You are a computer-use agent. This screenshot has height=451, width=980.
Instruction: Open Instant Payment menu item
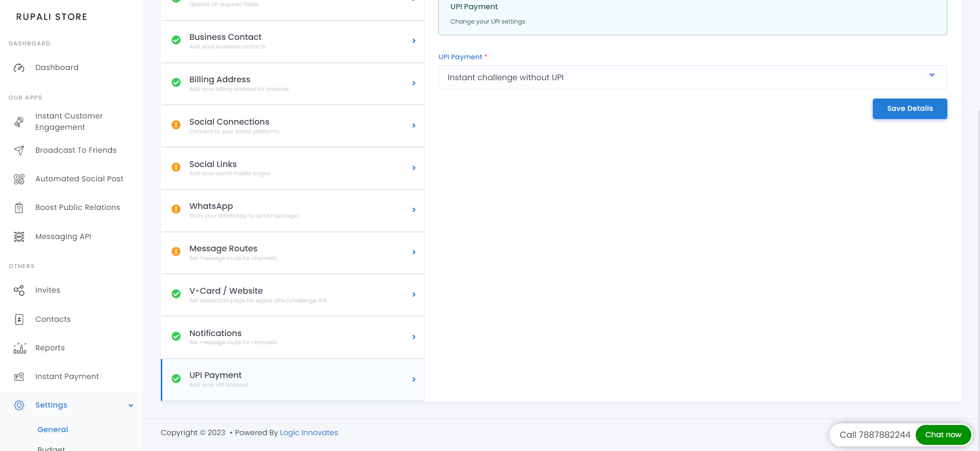(67, 376)
